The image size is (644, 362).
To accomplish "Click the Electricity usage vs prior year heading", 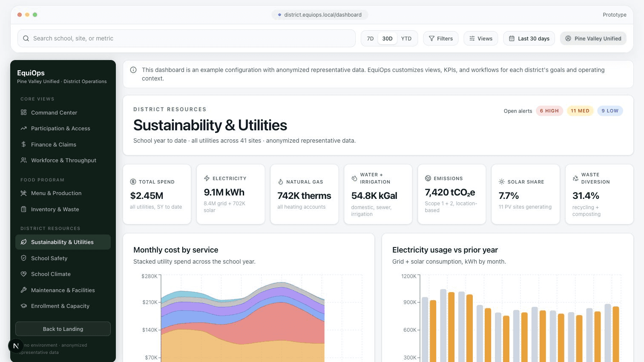I will tap(445, 250).
